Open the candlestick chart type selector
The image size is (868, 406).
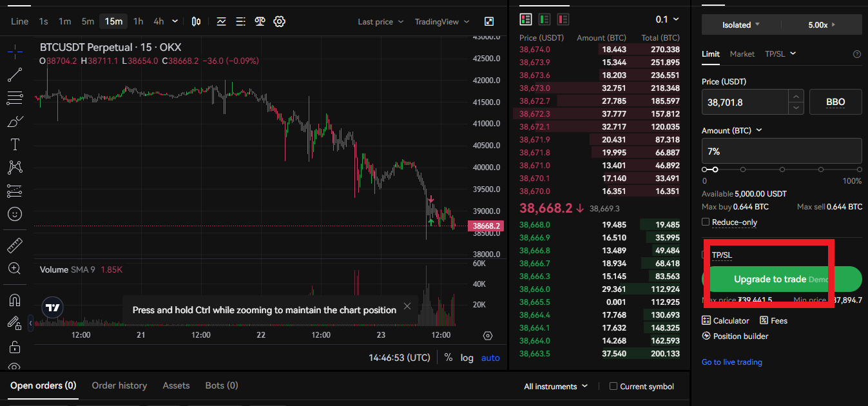point(197,21)
